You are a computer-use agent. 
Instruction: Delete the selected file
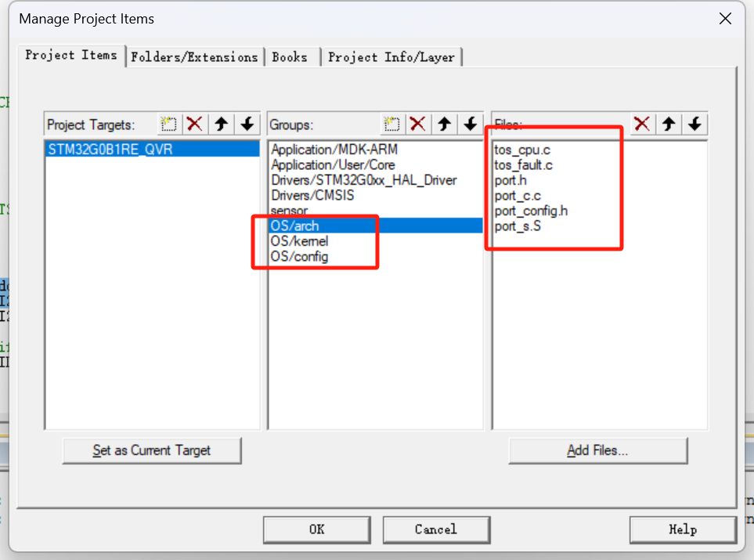[x=642, y=124]
